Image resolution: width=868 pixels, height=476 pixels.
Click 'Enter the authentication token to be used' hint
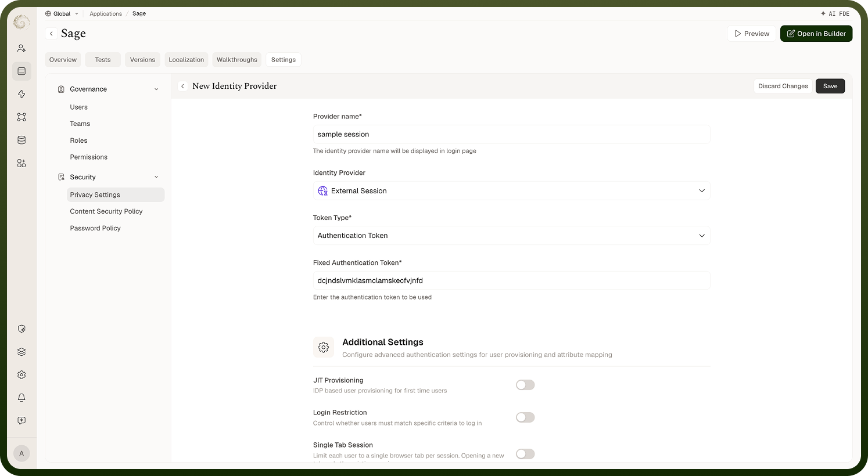pyautogui.click(x=372, y=297)
